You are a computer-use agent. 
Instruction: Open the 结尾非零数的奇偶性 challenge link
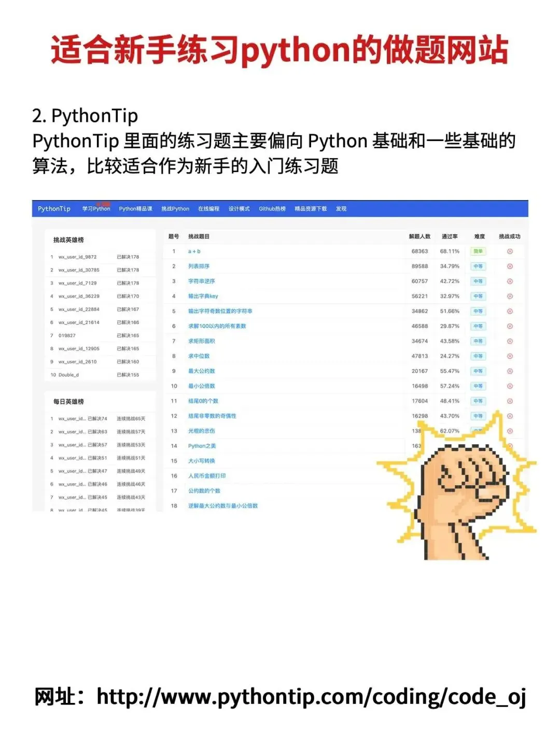click(x=212, y=416)
